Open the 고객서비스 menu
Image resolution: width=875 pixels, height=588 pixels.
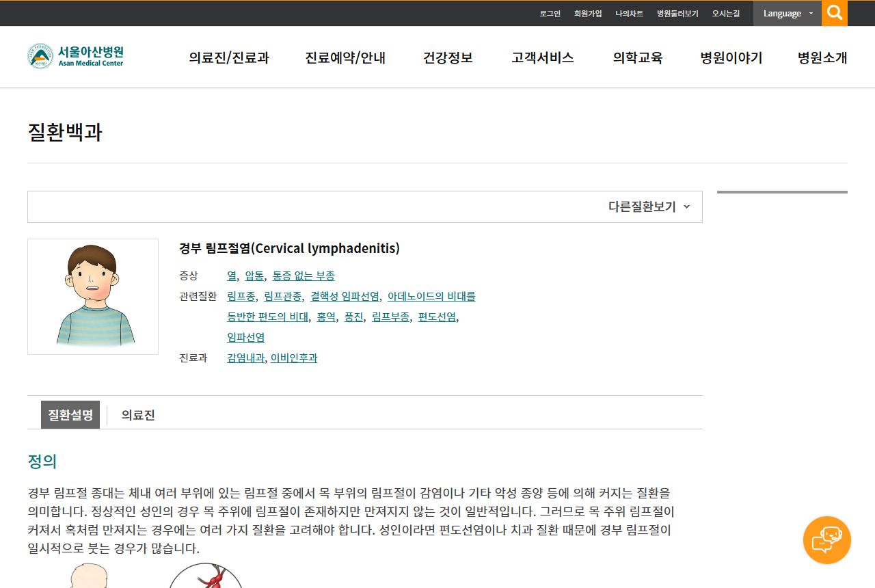point(543,57)
